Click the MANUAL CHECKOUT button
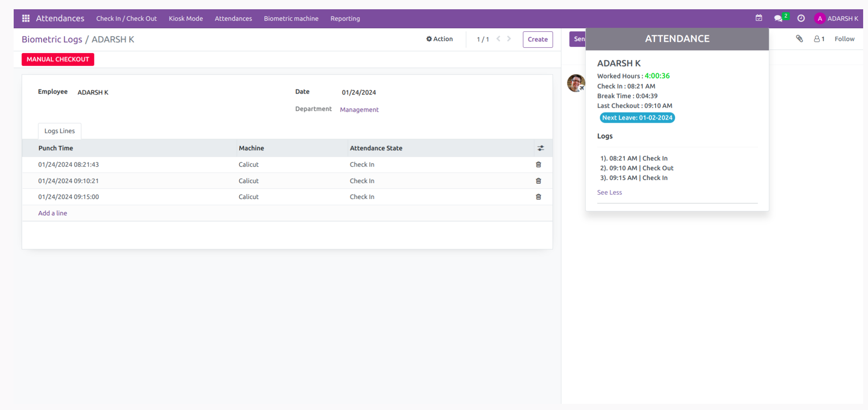This screenshot has height=410, width=868. pyautogui.click(x=58, y=59)
